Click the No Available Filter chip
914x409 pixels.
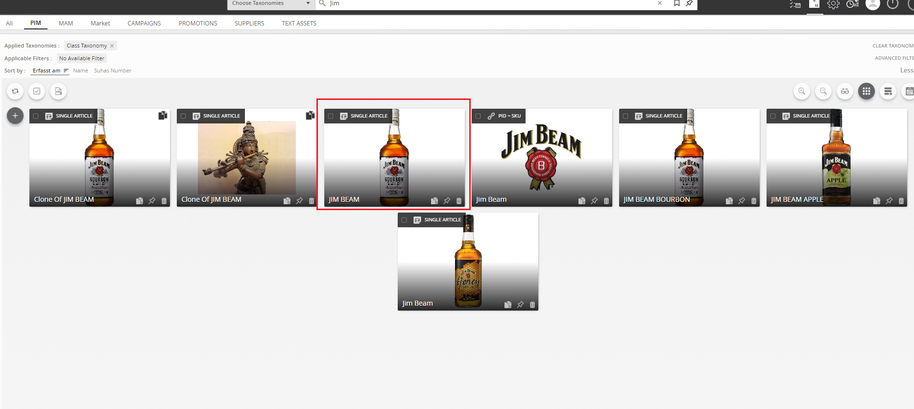(82, 58)
